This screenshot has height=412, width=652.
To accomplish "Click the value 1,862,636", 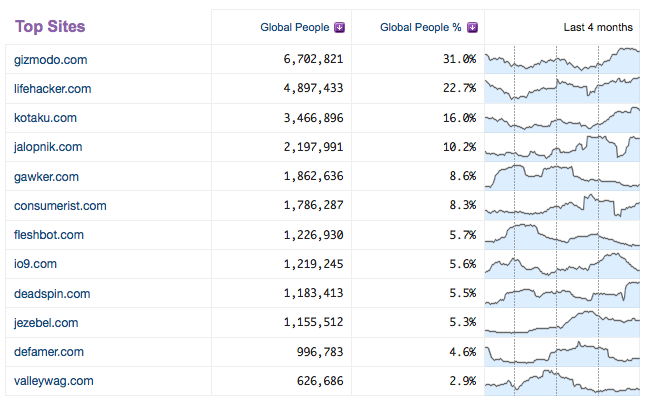I will [x=314, y=176].
